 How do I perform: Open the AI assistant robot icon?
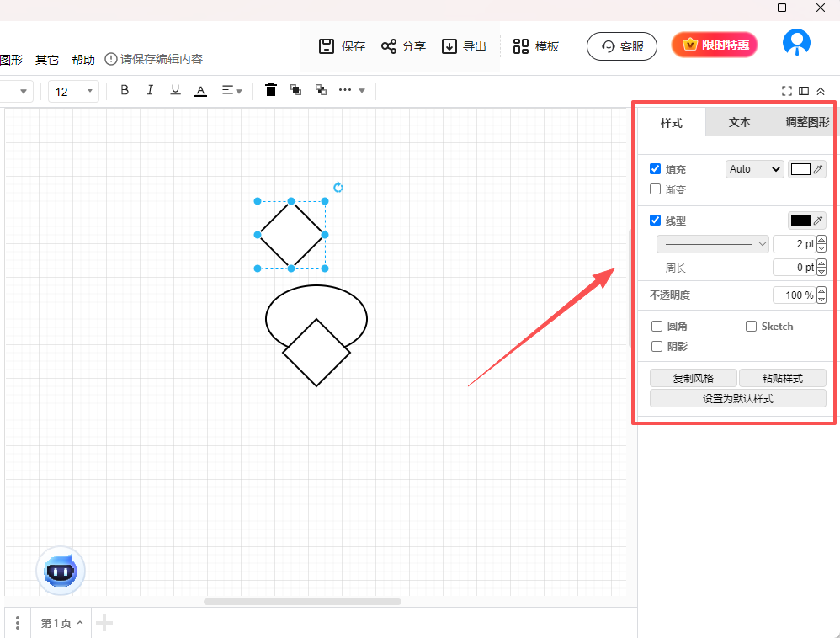[60, 572]
